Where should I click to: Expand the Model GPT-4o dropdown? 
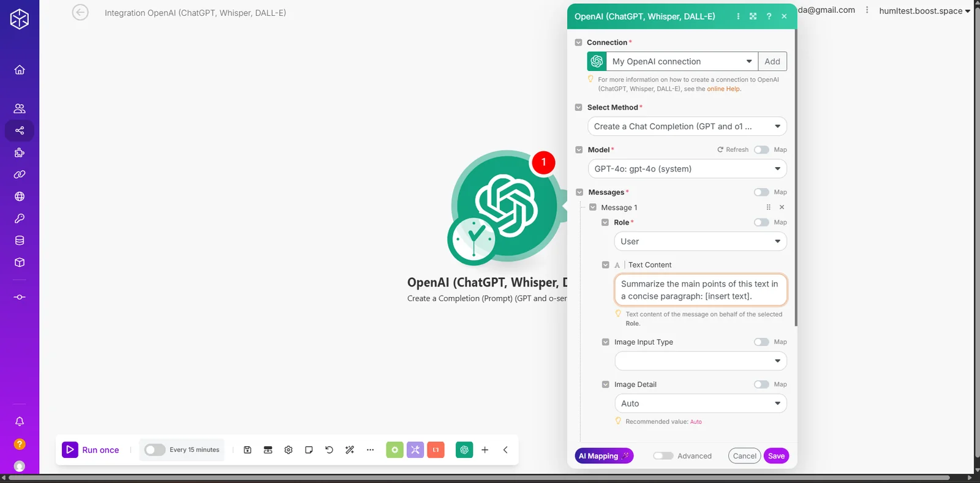point(687,169)
